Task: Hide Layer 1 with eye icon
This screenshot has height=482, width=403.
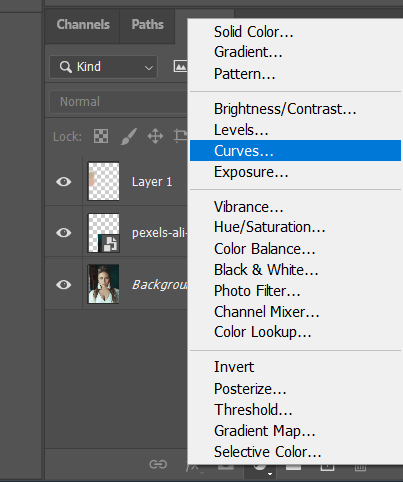Action: point(64,182)
